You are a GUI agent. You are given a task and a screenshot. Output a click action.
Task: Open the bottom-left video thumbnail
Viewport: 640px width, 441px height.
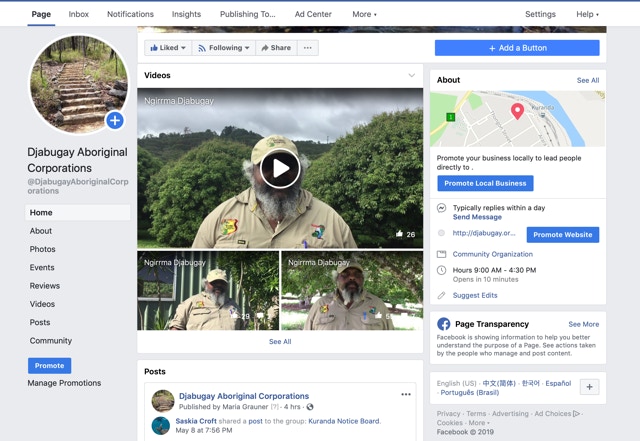208,290
